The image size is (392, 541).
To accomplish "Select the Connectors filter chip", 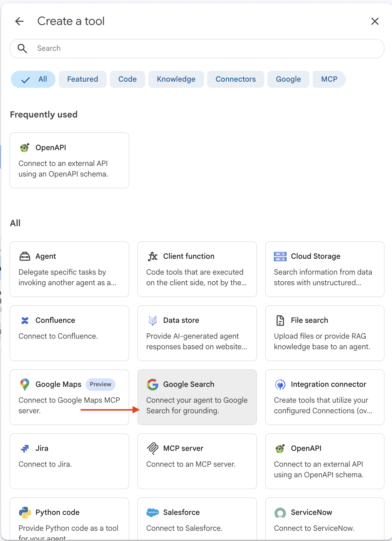I will (x=236, y=79).
